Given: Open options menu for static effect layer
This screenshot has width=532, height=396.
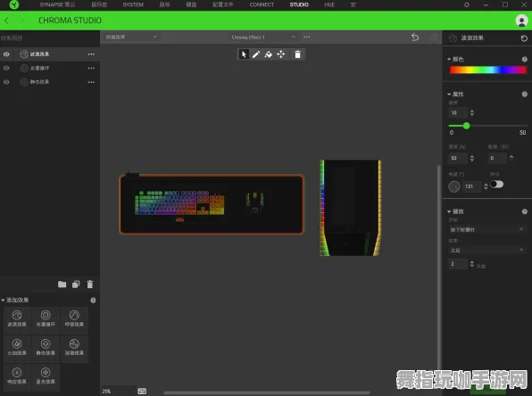Looking at the screenshot, I should [x=91, y=82].
